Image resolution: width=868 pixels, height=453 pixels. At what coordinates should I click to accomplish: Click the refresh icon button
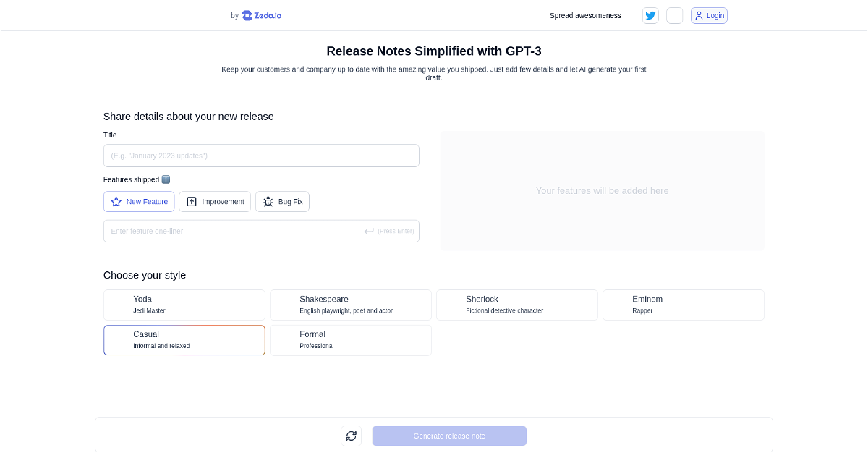[352, 436]
